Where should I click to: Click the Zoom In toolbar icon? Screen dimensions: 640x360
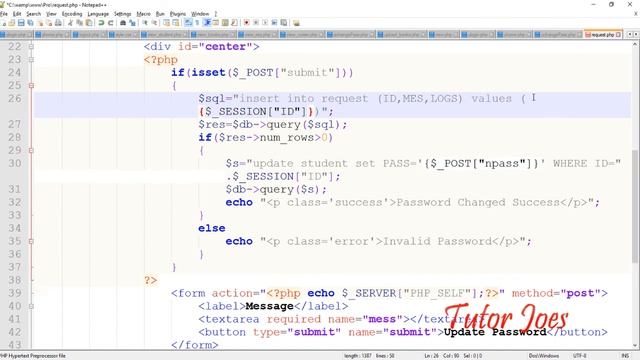tap(145, 23)
